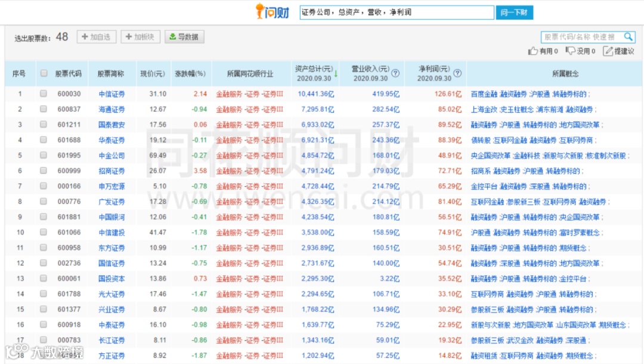
Task: Click the thumbs-up 有用 icon
Action: tap(532, 51)
